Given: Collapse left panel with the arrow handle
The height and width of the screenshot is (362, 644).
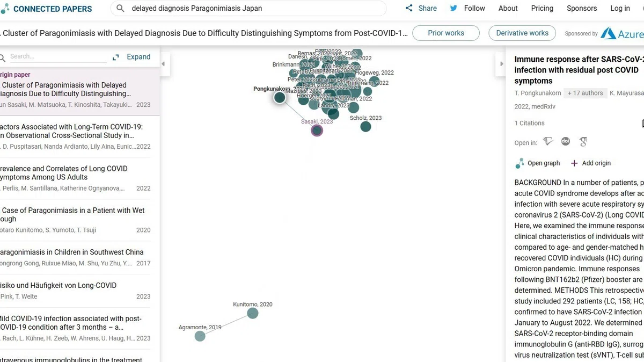Looking at the screenshot, I should click(x=163, y=64).
